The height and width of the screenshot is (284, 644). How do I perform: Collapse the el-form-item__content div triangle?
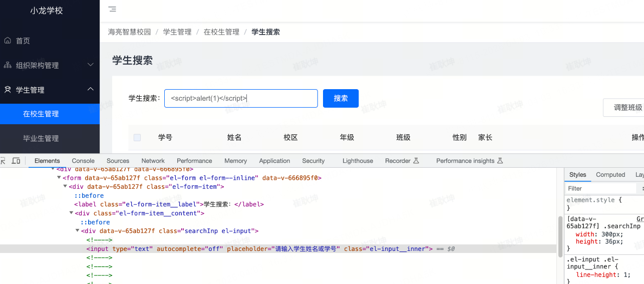click(x=71, y=213)
